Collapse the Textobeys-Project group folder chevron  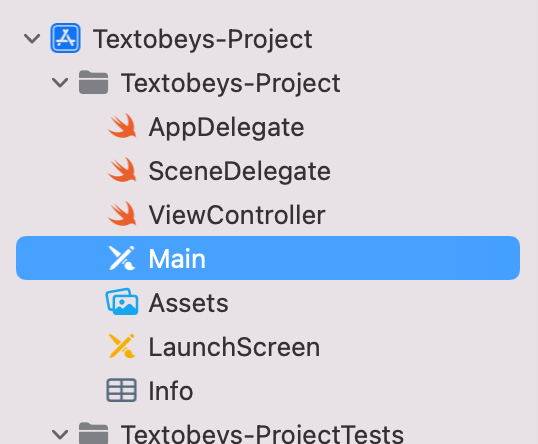[60, 82]
